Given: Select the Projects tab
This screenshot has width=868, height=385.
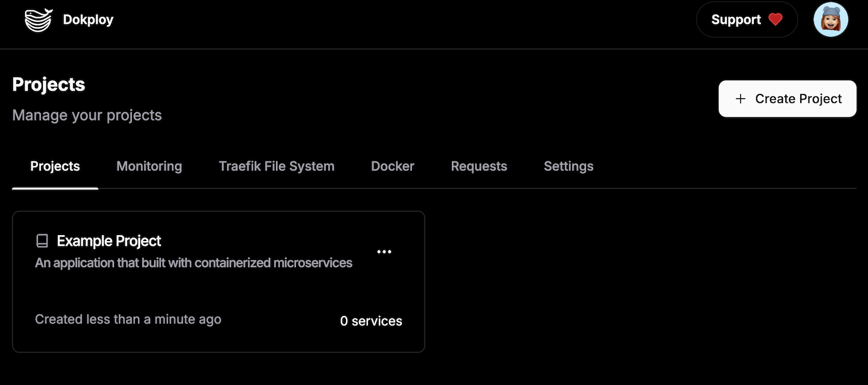Looking at the screenshot, I should click(55, 166).
